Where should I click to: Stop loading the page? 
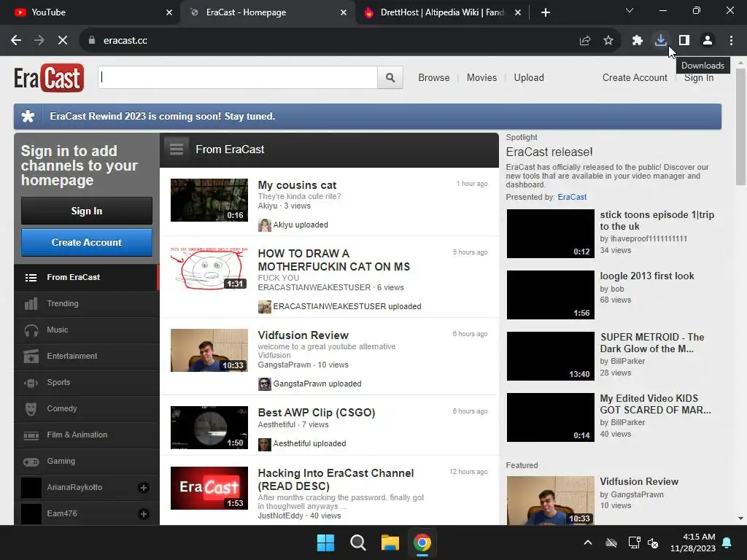tap(63, 41)
